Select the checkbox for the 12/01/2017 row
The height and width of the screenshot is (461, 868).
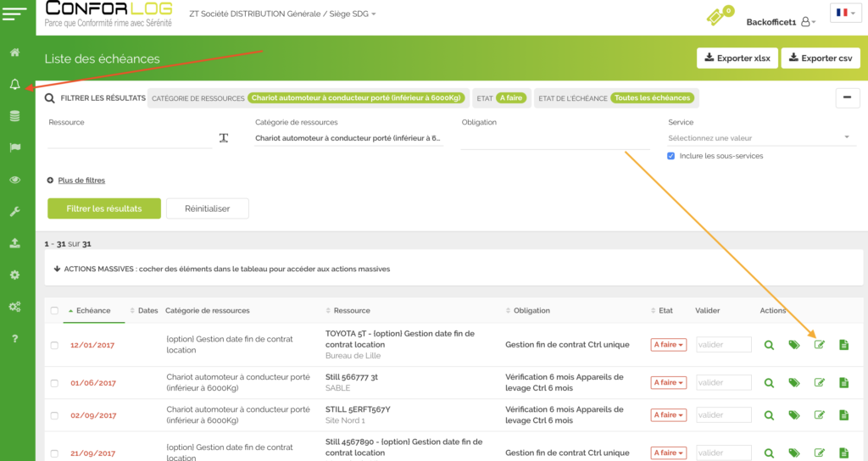[x=54, y=345]
